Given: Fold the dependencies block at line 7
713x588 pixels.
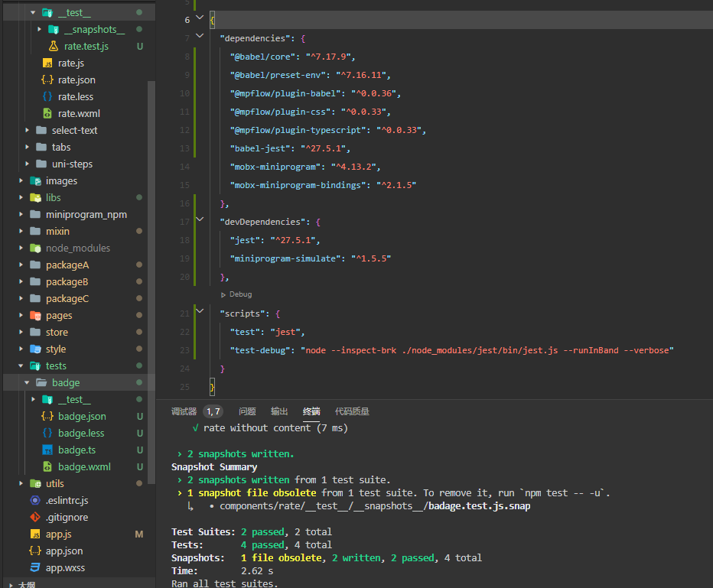Looking at the screenshot, I should pos(200,35).
